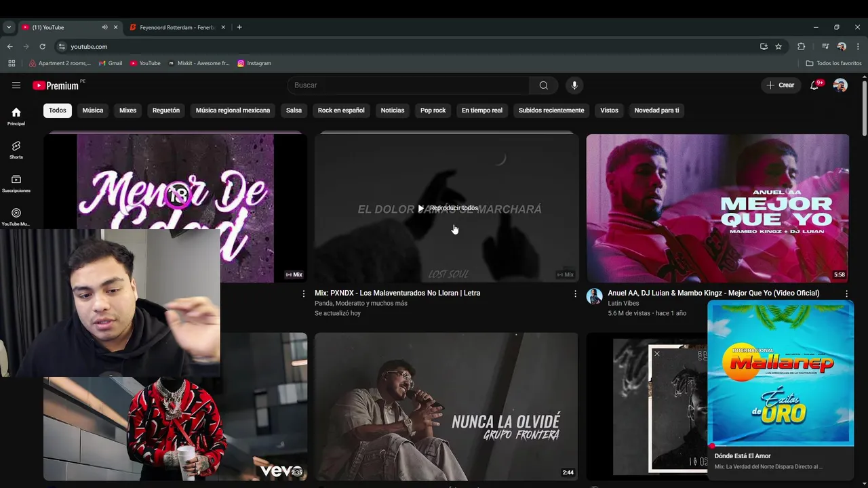Select the Vistos filter chip
Image resolution: width=868 pixels, height=488 pixels.
tap(609, 110)
